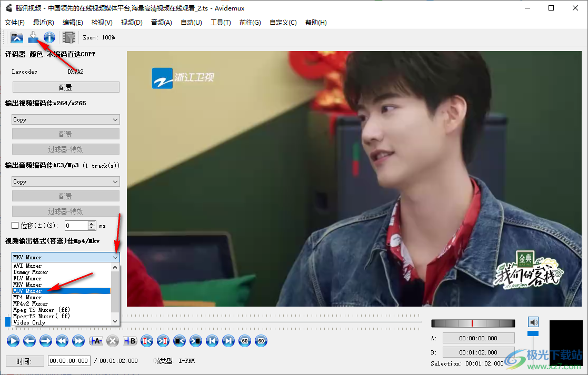Image resolution: width=588 pixels, height=375 pixels.
Task: Open the video information icon
Action: 49,37
